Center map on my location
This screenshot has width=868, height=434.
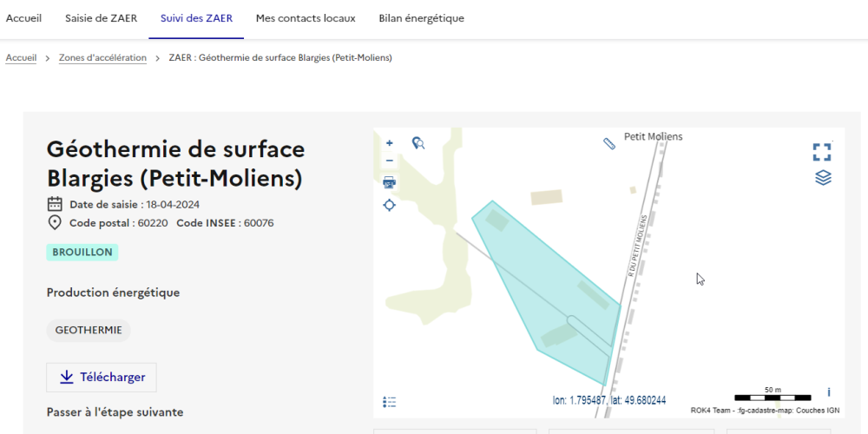pos(389,205)
